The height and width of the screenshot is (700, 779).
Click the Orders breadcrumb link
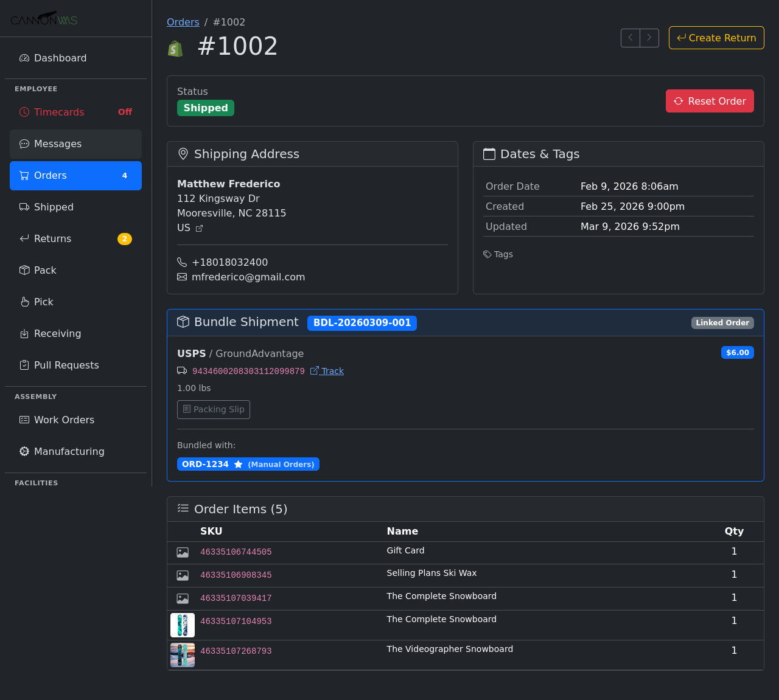[183, 22]
